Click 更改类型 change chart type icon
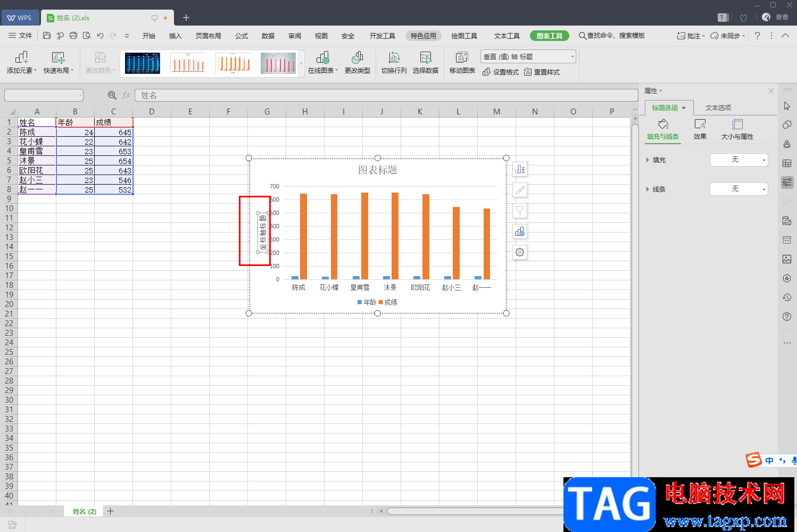The width and height of the screenshot is (797, 532). (358, 63)
